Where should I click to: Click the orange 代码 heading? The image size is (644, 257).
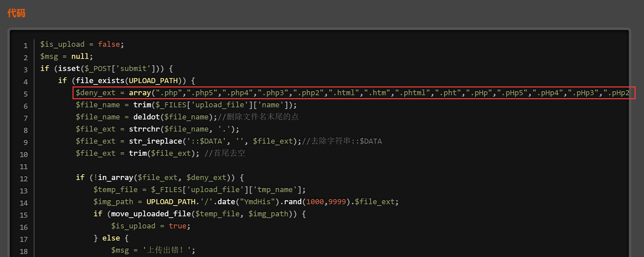[x=16, y=13]
